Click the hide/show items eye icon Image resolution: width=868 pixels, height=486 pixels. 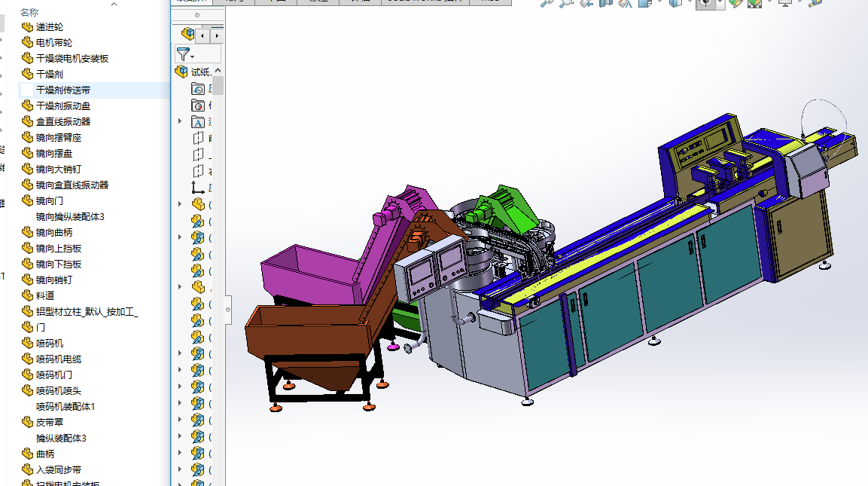705,3
